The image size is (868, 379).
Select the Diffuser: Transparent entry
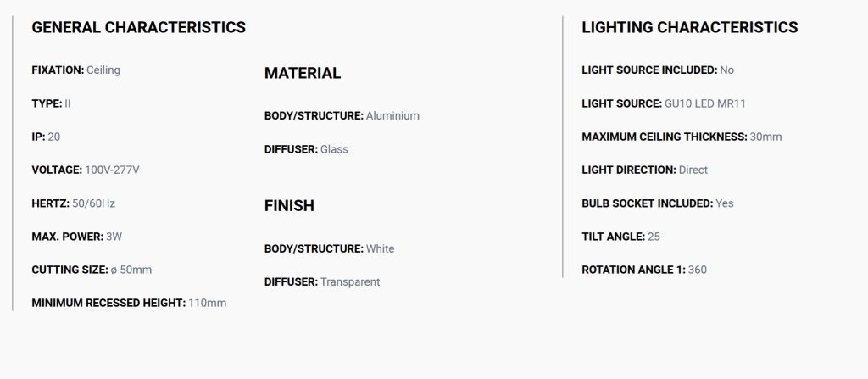[x=322, y=282]
